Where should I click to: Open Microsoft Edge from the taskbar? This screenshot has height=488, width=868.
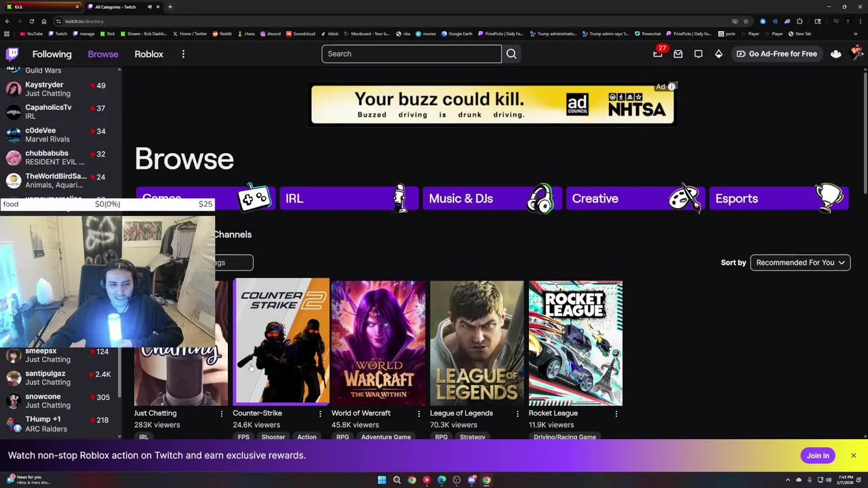[441, 480]
